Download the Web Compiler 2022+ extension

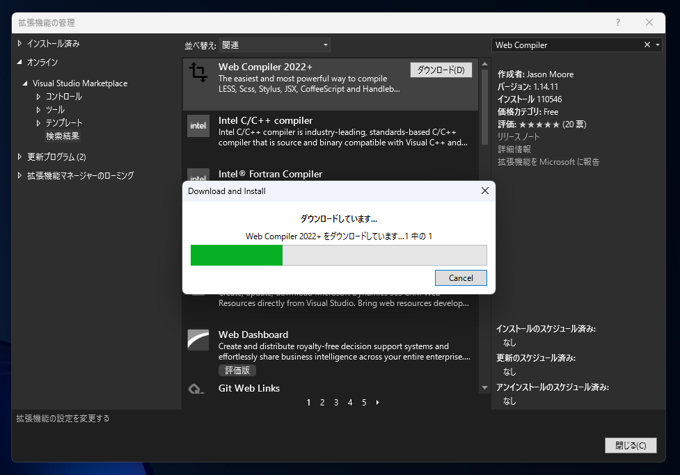441,70
